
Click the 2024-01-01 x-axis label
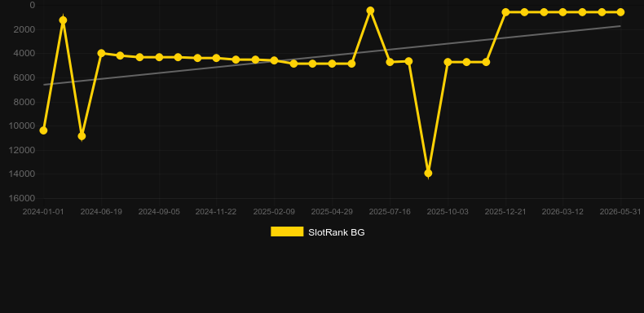point(43,212)
